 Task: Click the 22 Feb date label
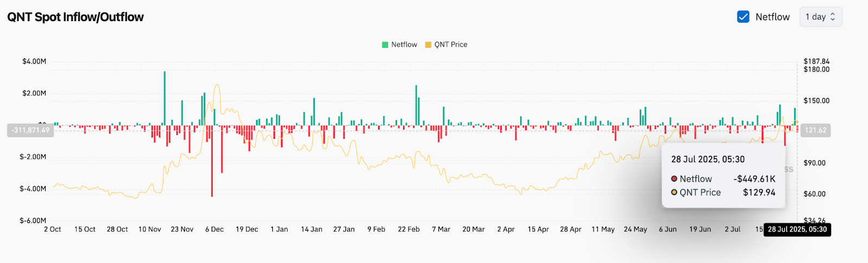[409, 229]
